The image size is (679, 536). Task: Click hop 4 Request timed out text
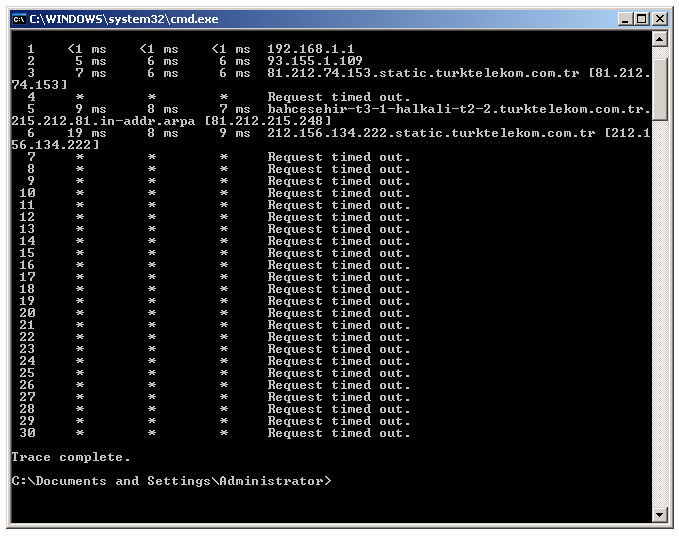(338, 97)
